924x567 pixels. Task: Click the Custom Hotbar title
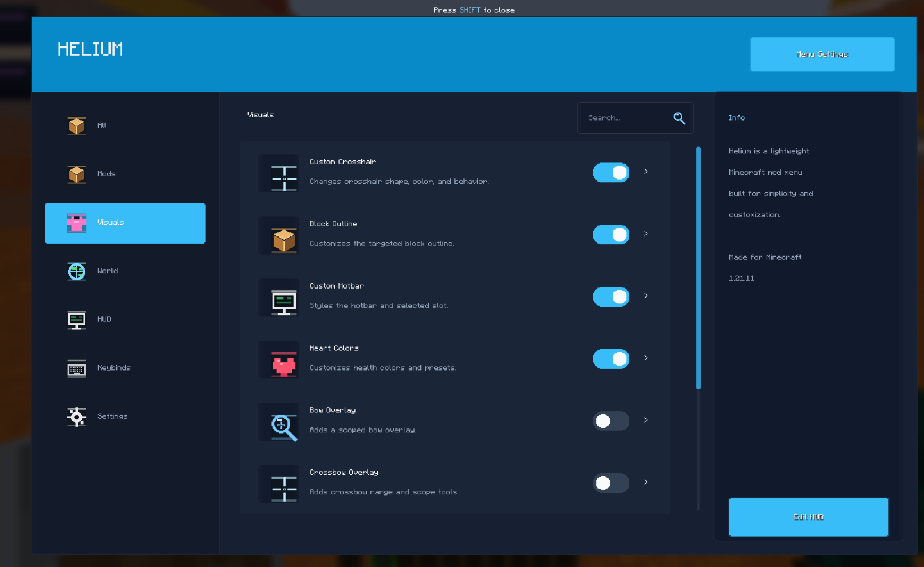(336, 286)
